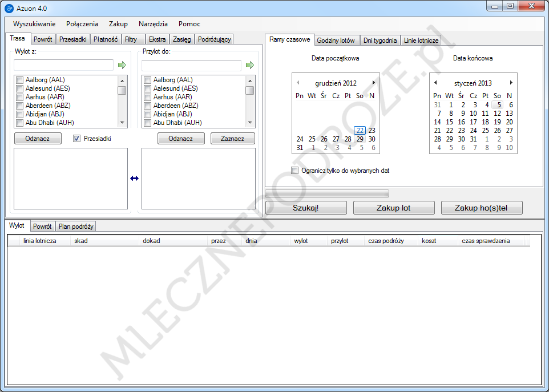Click the search progress bar
Screen dimensions: 549x392
coord(327,193)
